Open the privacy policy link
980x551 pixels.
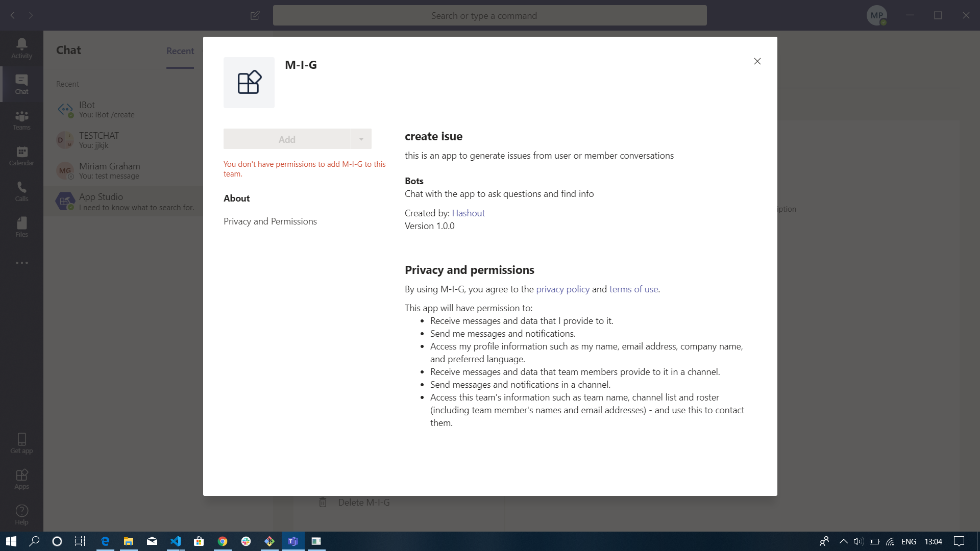tap(562, 289)
